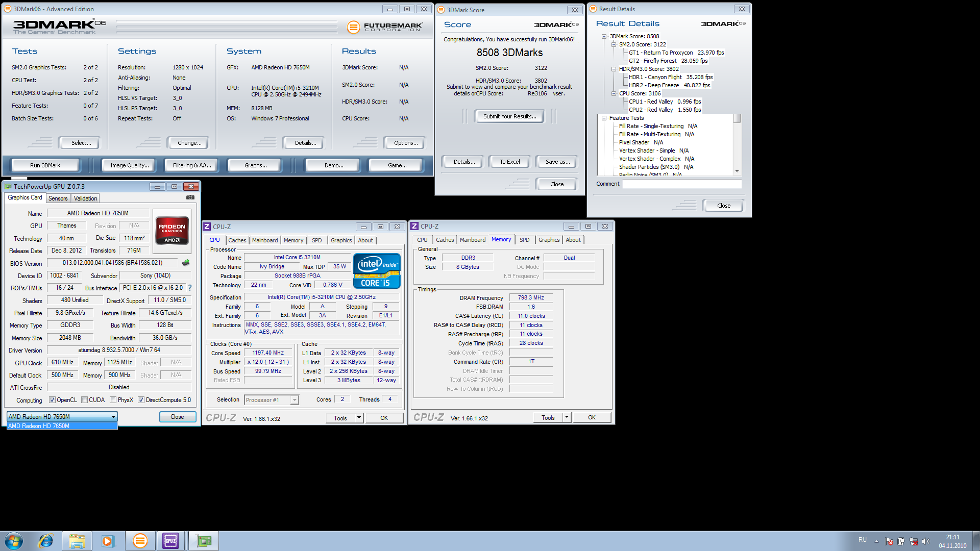Switch to 3DMark06 orange taskbar icon

(140, 541)
